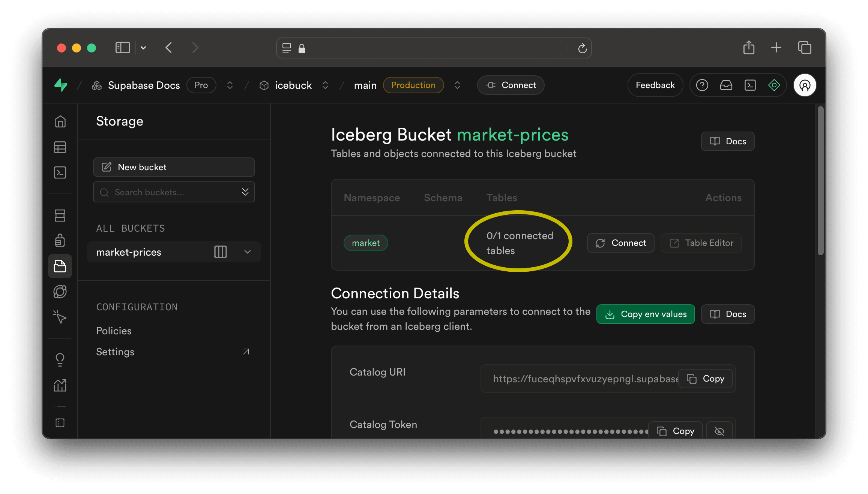Click the main branch name

(x=365, y=85)
